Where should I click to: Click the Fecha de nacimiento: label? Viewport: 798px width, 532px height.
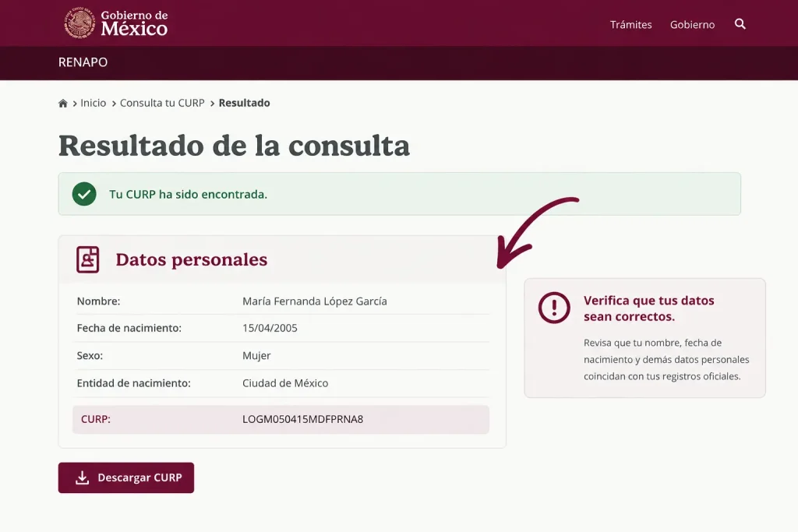129,328
